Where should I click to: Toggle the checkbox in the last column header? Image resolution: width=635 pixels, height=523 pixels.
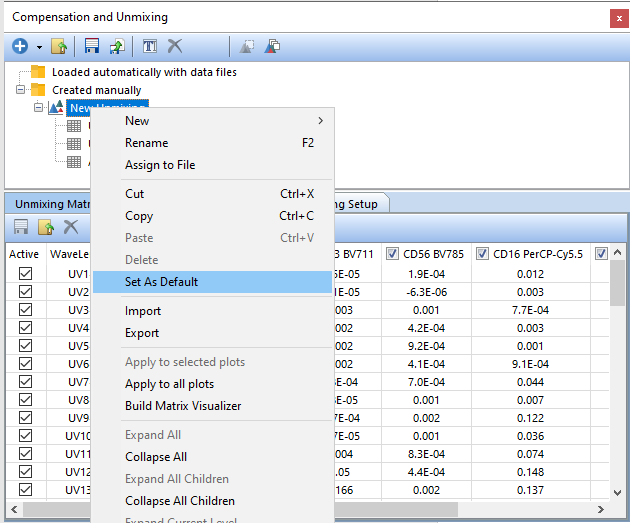[601, 254]
